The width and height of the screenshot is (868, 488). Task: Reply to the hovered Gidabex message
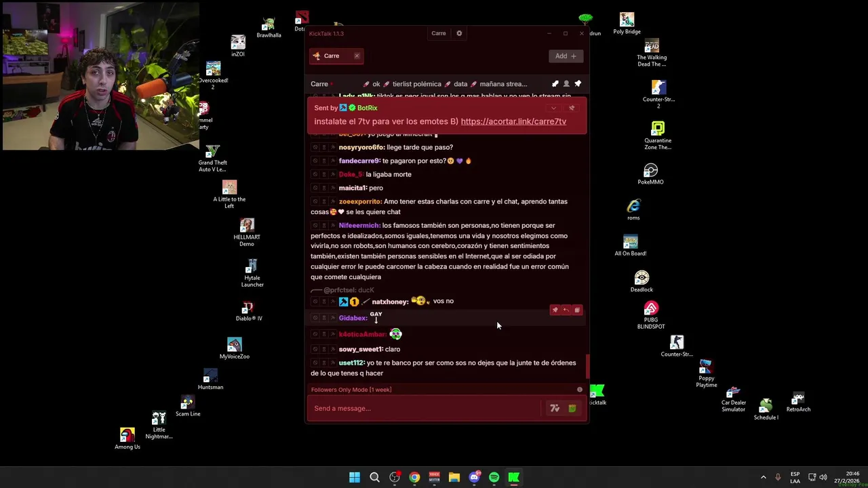click(566, 310)
